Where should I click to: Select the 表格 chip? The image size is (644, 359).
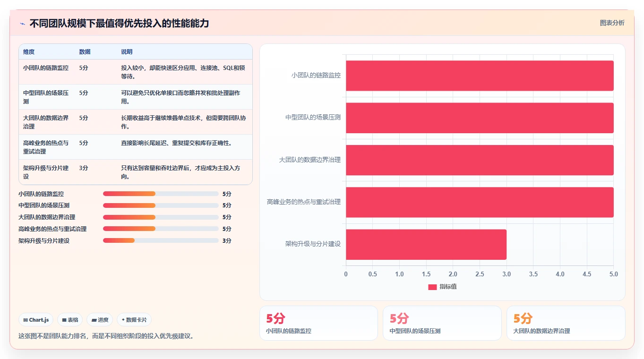click(70, 320)
